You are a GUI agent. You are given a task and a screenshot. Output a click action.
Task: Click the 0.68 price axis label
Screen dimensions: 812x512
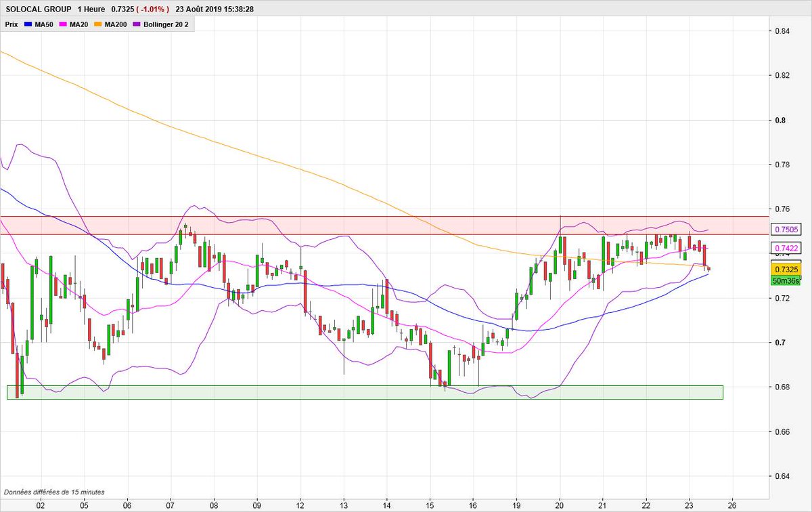(x=782, y=387)
